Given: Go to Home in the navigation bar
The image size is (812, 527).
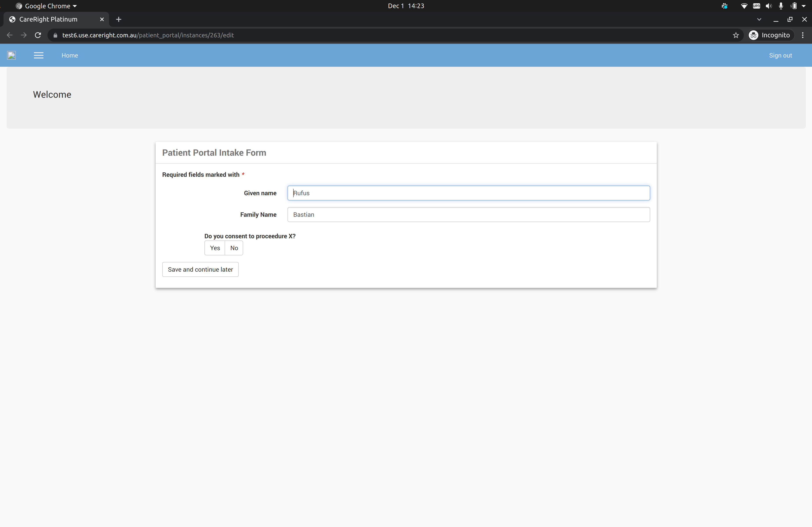Looking at the screenshot, I should pos(70,55).
